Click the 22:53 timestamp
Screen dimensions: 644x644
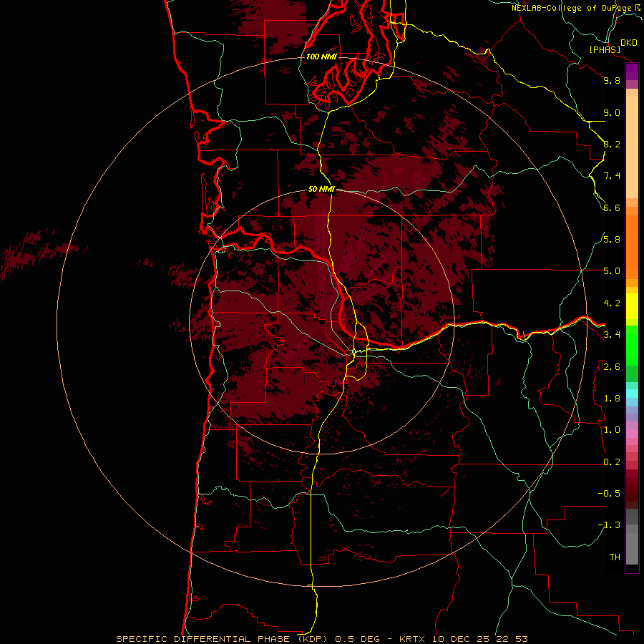coord(512,639)
